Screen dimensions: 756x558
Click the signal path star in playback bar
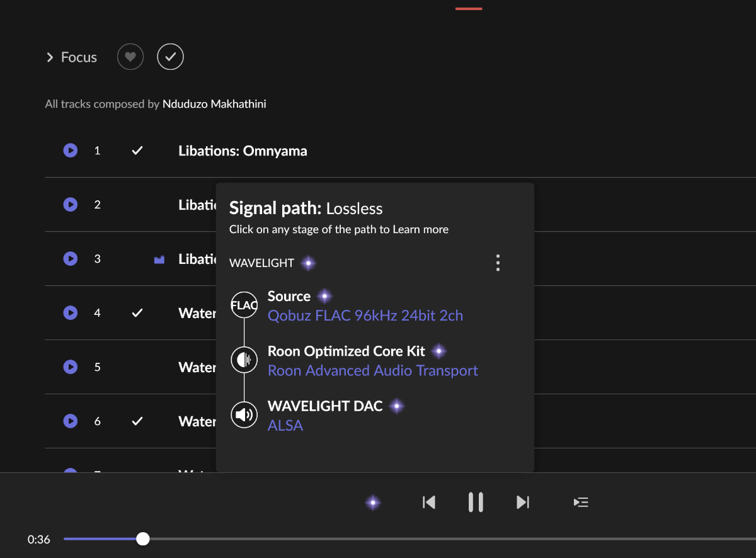[373, 502]
